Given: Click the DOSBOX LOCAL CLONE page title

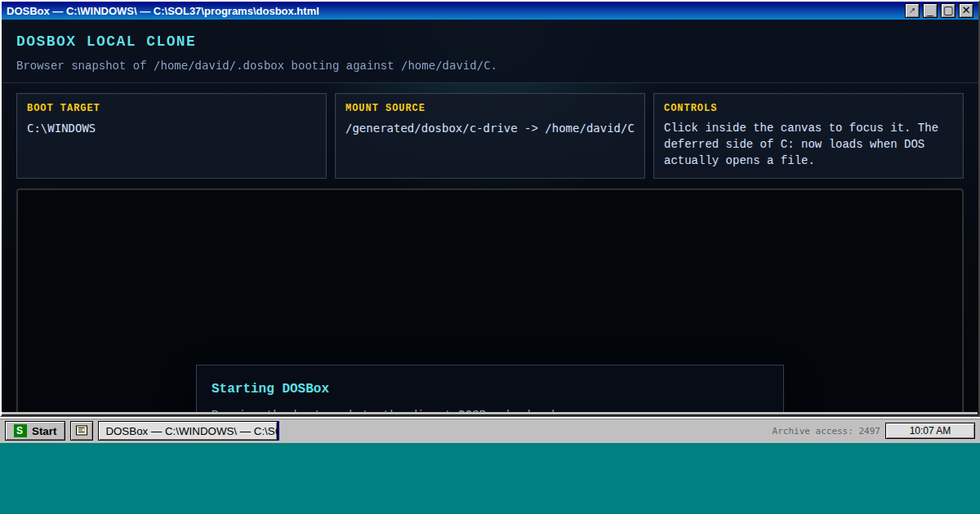Looking at the screenshot, I should point(106,42).
